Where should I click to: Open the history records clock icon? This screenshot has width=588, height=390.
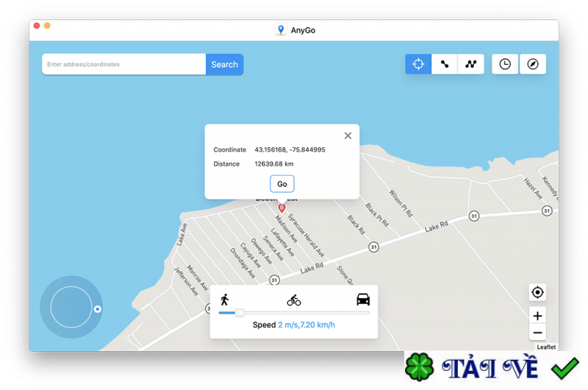click(505, 64)
